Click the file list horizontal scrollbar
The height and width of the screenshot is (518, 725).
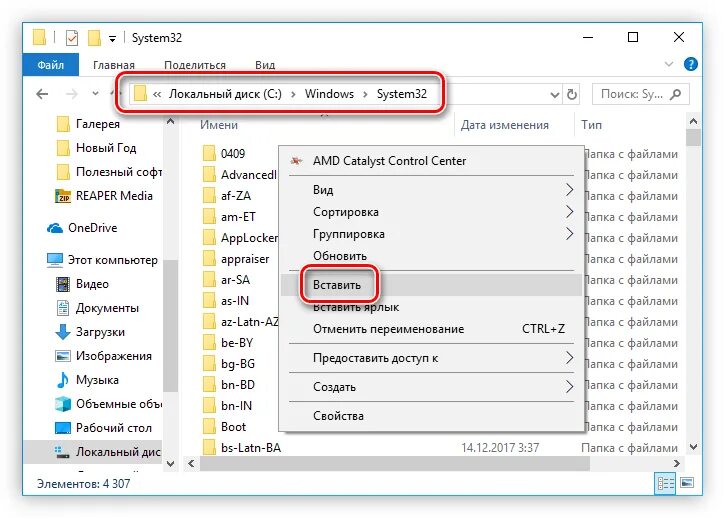pos(394,463)
